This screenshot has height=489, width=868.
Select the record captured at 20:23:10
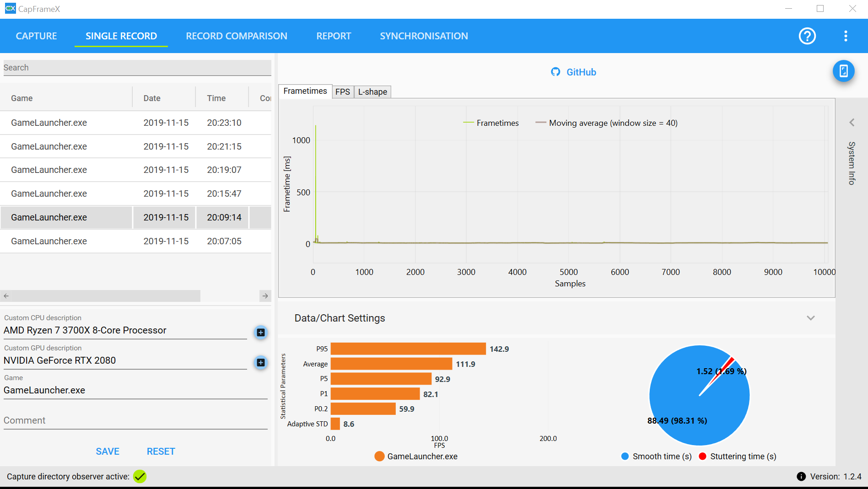(x=135, y=123)
